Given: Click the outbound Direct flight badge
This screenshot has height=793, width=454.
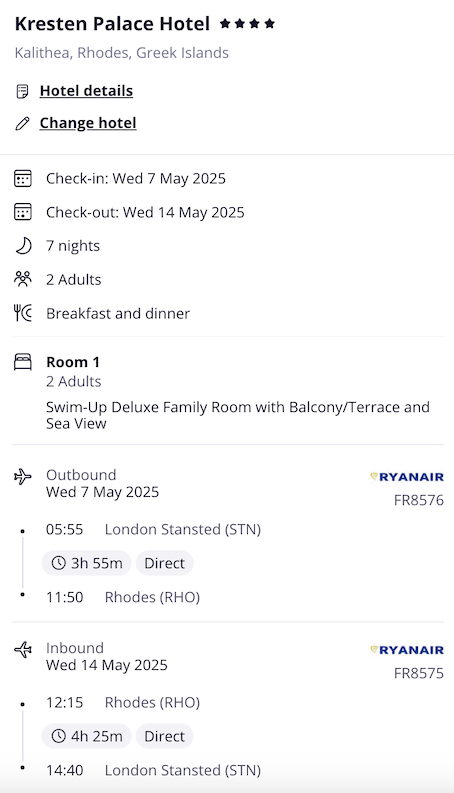Looking at the screenshot, I should pyautogui.click(x=164, y=563).
